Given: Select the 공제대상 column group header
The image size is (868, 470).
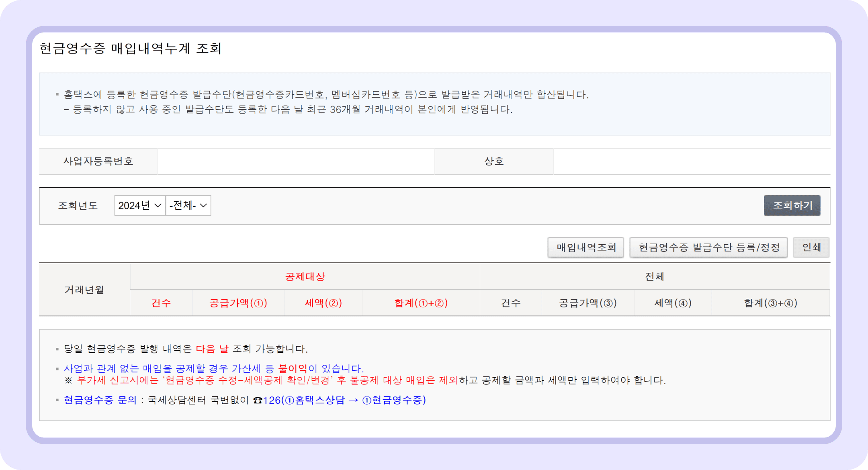Looking at the screenshot, I should pos(304,276).
